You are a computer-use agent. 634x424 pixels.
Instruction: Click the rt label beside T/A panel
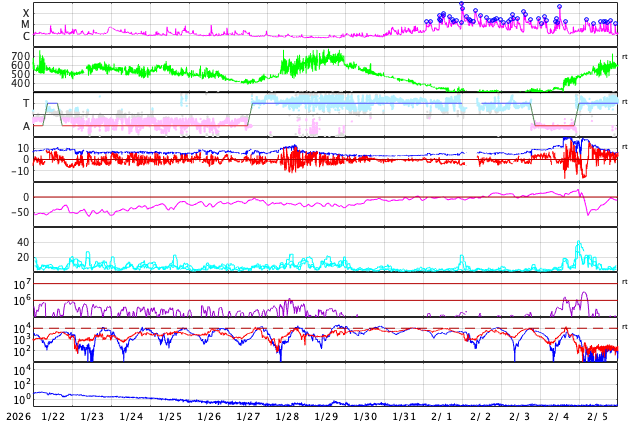[625, 102]
